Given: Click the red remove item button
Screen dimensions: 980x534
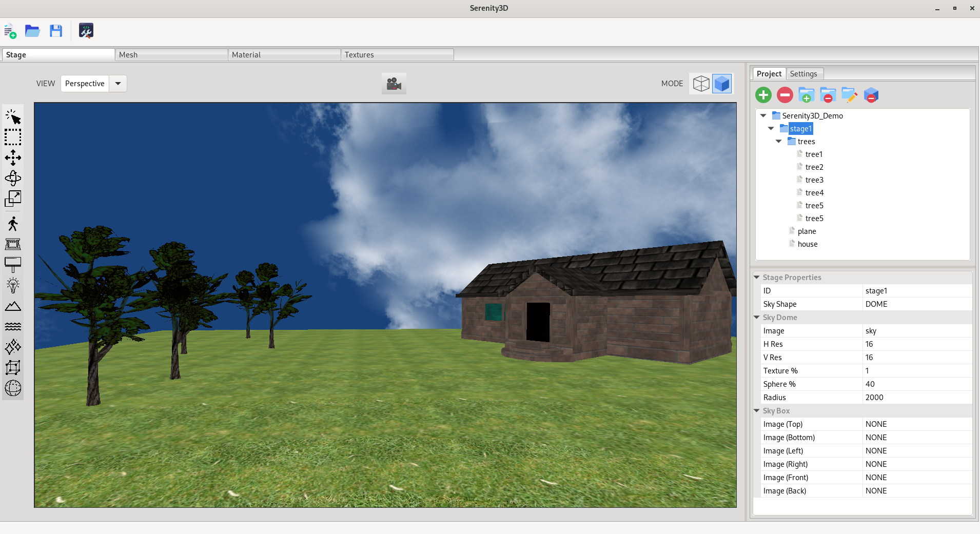Looking at the screenshot, I should click(785, 95).
